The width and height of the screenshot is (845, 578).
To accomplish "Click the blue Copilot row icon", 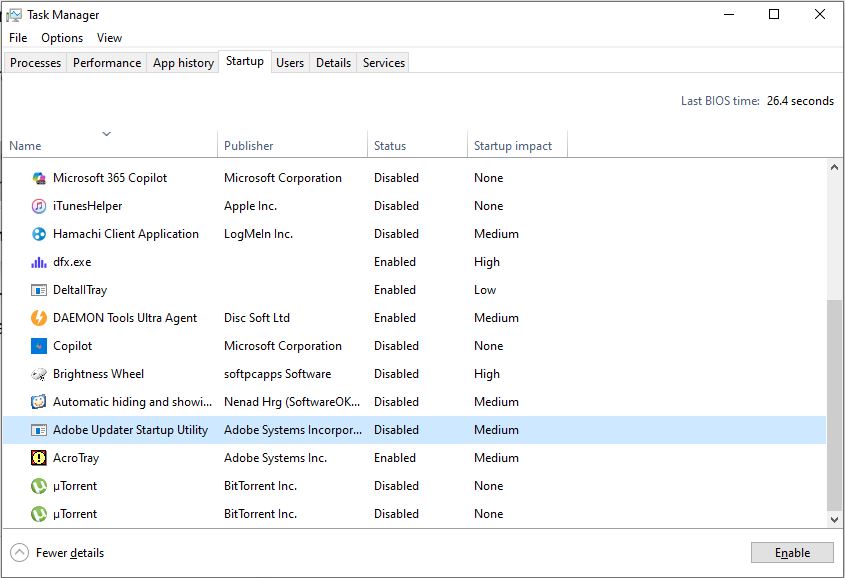I will (39, 346).
